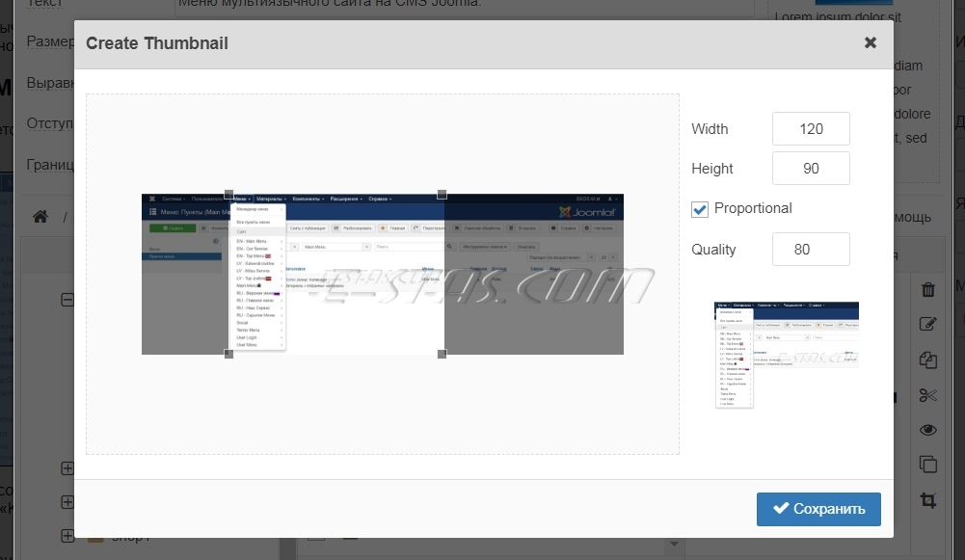The height and width of the screenshot is (560, 965).
Task: Click the trash delete icon in background browser
Action: tap(928, 290)
